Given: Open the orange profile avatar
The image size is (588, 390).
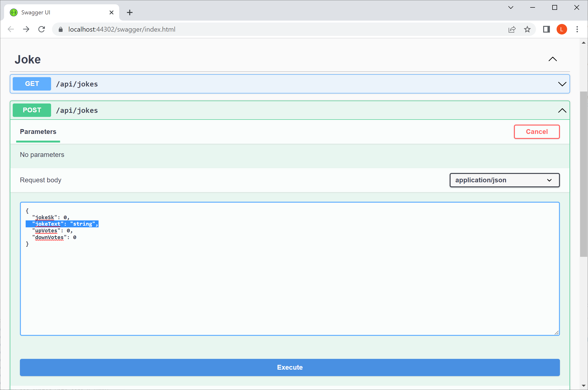Looking at the screenshot, I should [562, 29].
